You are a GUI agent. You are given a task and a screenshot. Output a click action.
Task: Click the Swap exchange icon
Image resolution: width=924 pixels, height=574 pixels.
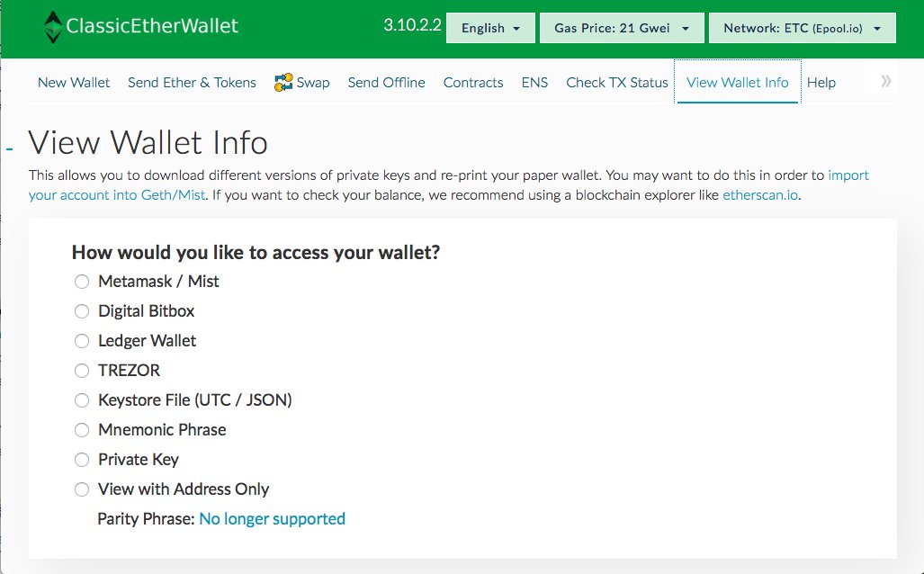(x=283, y=83)
